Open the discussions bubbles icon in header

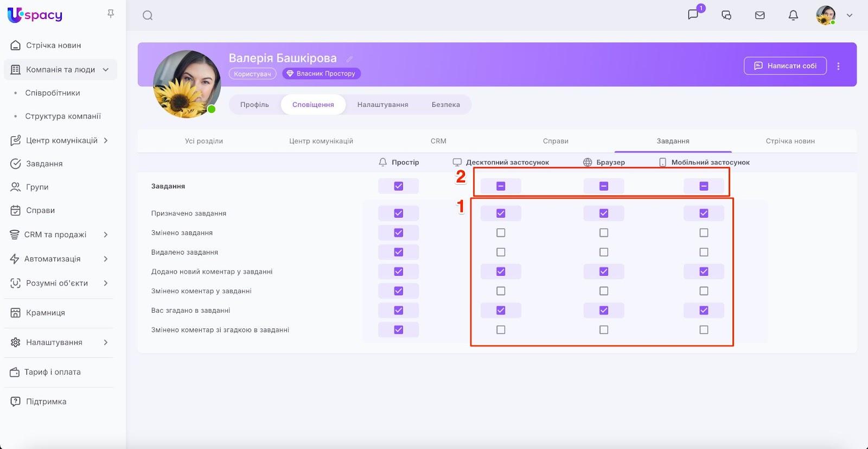point(726,15)
